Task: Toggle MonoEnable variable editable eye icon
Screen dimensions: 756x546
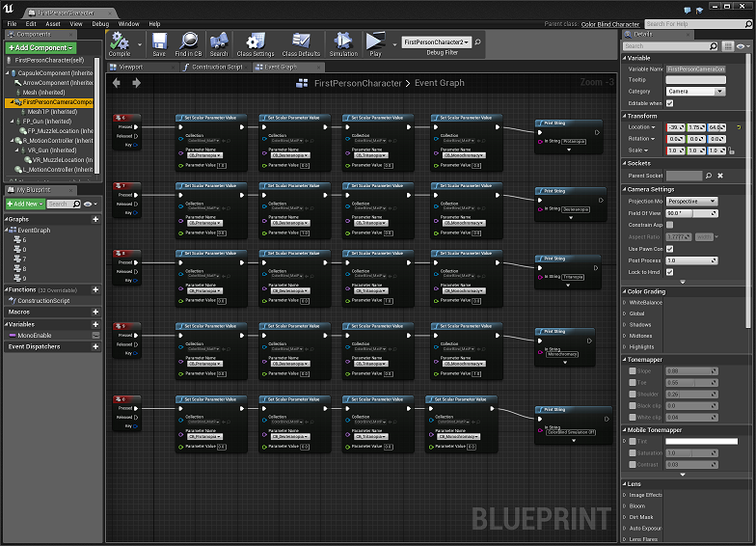Action: click(x=95, y=336)
